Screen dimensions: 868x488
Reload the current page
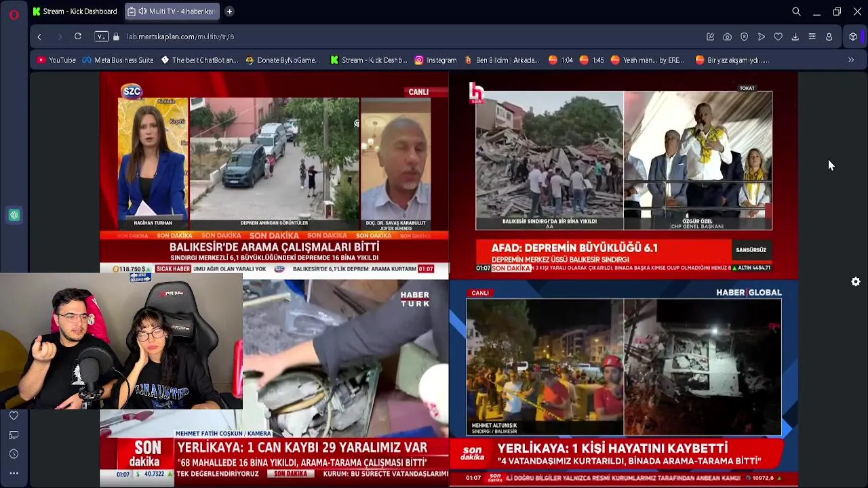(78, 37)
